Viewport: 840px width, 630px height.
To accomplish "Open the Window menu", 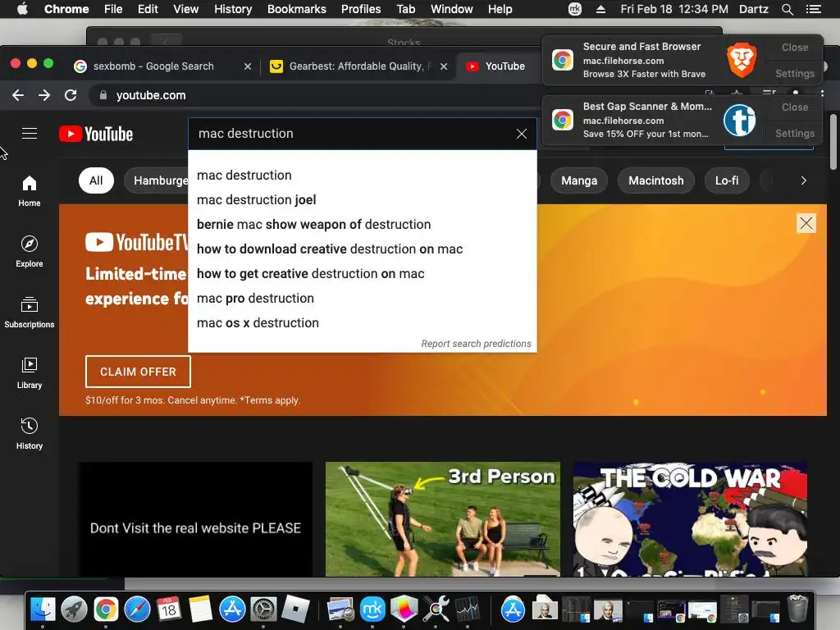I will [452, 9].
